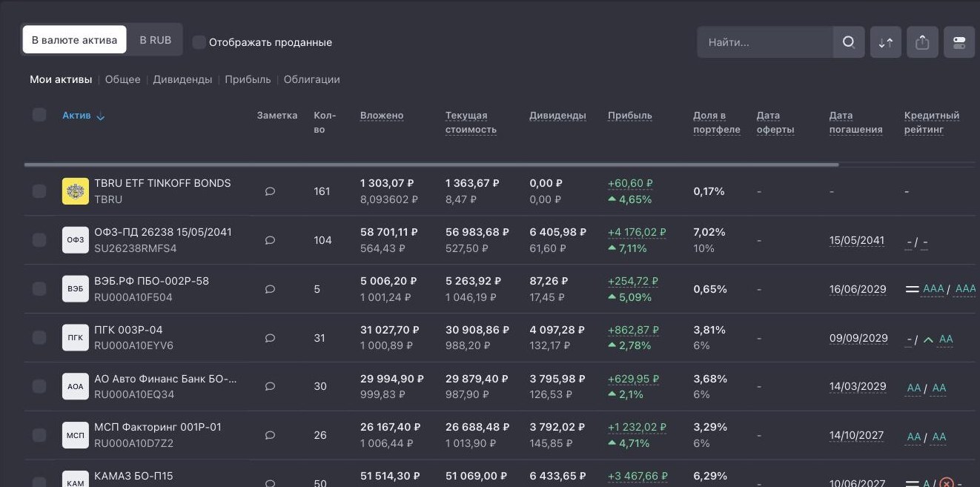Click the export share icon
The image size is (980, 487).
[922, 42]
